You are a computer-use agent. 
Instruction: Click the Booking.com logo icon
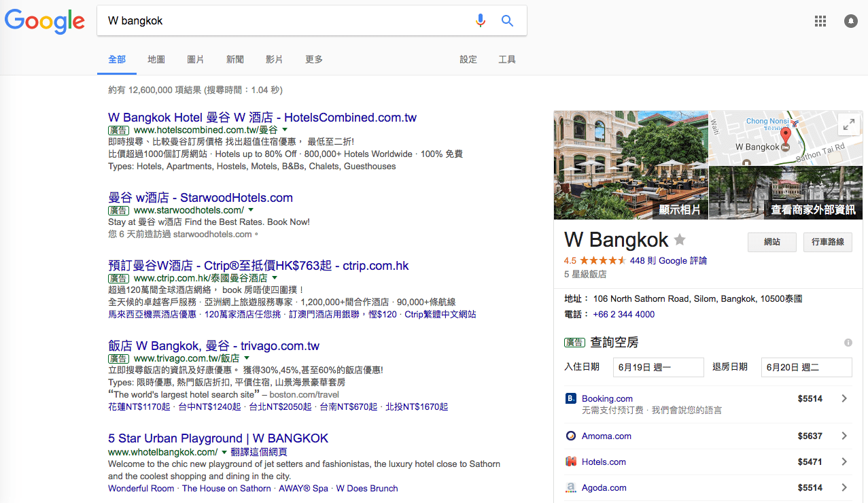[x=571, y=398]
